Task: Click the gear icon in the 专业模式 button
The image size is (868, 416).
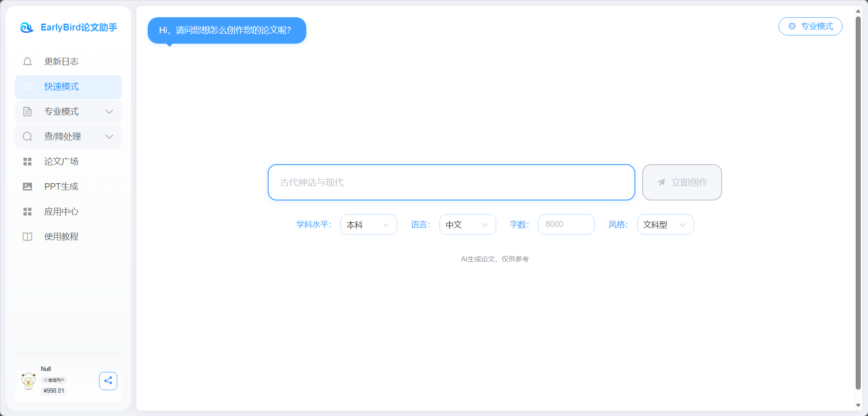Action: point(792,26)
